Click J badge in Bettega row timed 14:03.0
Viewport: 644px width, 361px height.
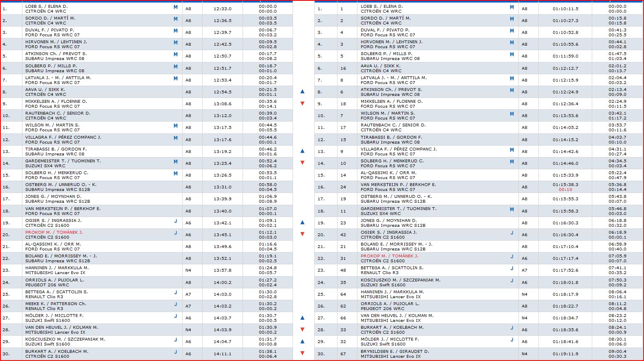[176, 292]
